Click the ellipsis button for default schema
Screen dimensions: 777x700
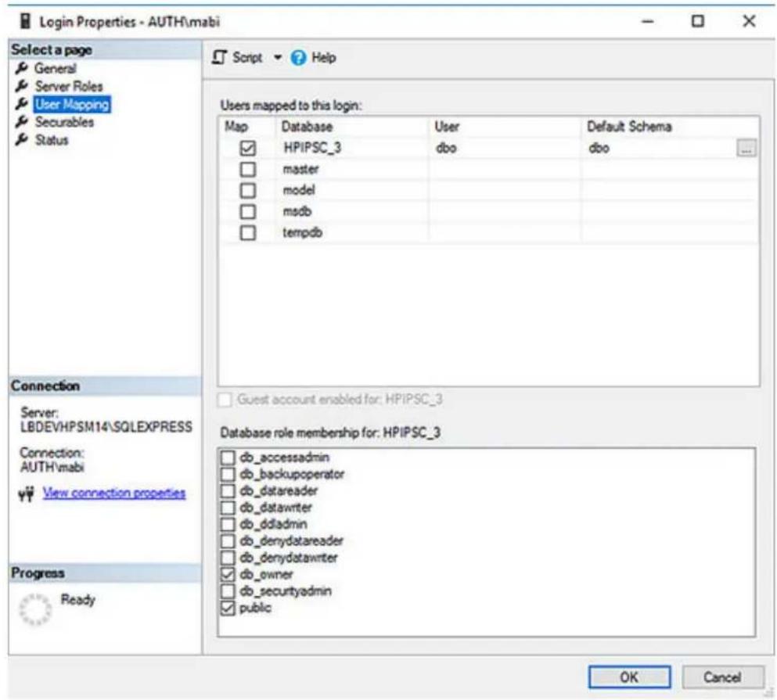746,148
